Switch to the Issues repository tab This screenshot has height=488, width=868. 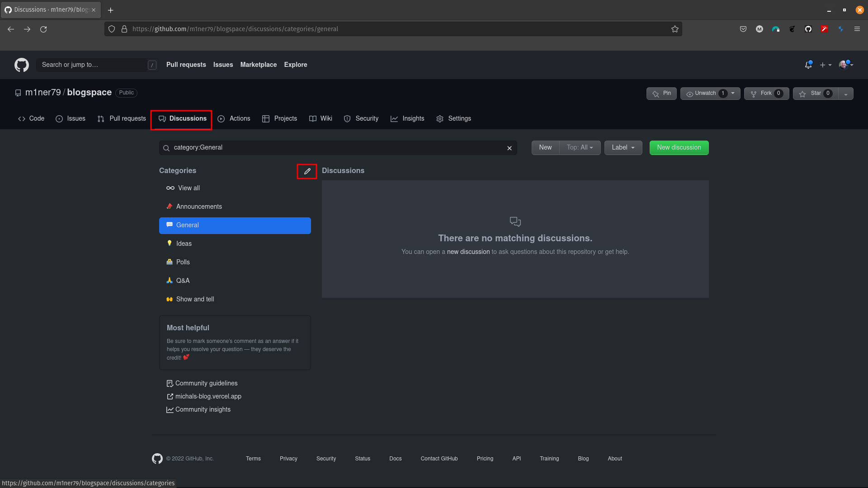click(71, 119)
